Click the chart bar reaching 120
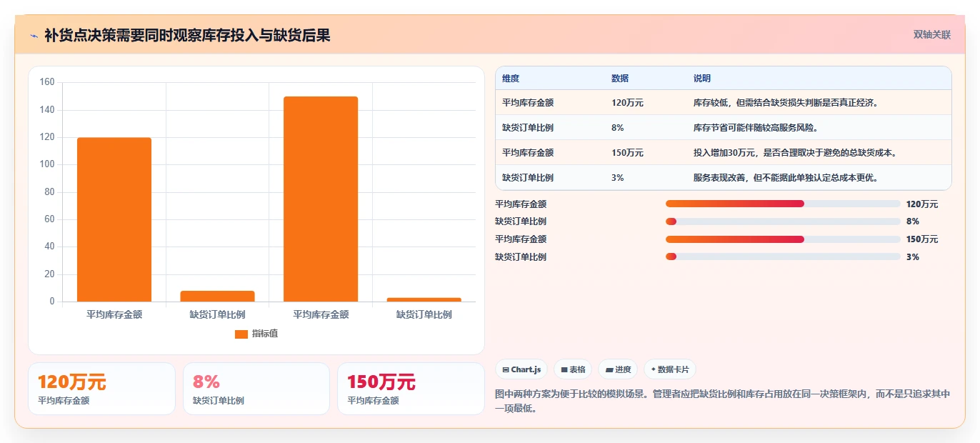Viewport: 980px width, 443px height. pyautogui.click(x=114, y=219)
